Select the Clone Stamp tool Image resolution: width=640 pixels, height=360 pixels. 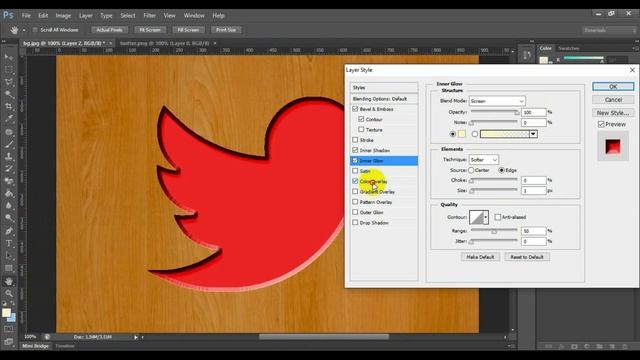[x=9, y=156]
